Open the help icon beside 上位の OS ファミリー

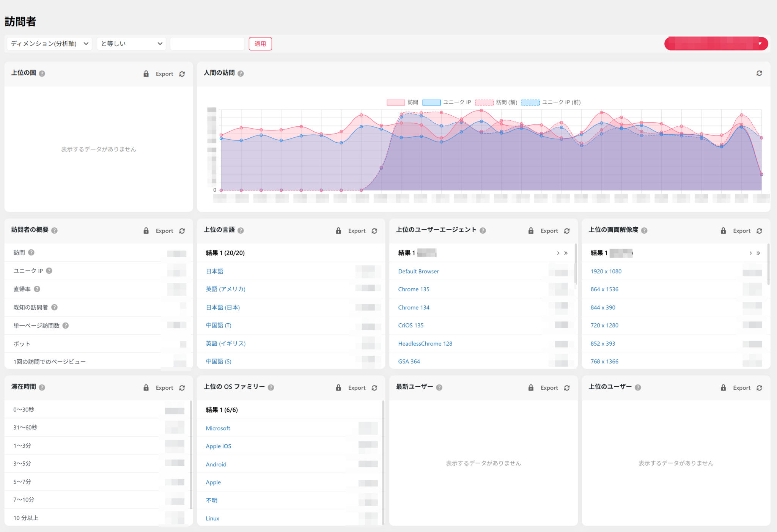pos(271,387)
